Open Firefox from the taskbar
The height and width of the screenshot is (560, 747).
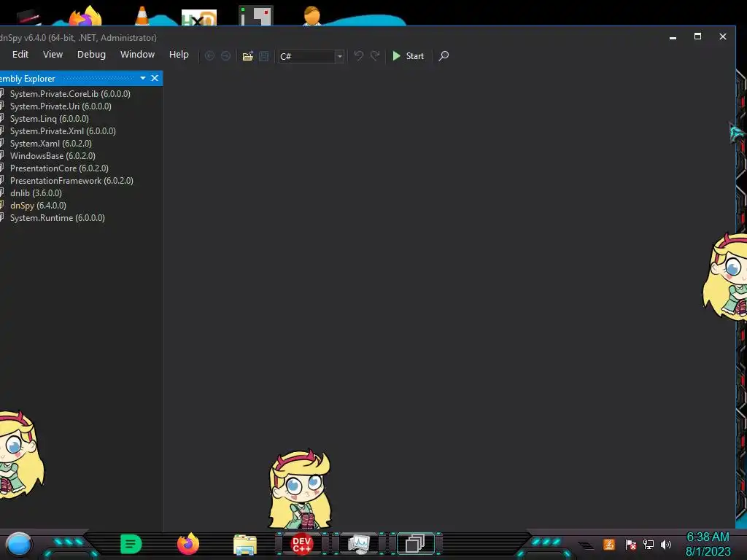coord(188,544)
